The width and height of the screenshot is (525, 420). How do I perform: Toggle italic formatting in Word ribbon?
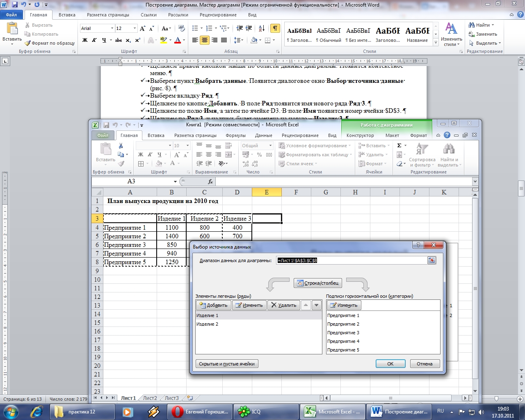point(94,40)
